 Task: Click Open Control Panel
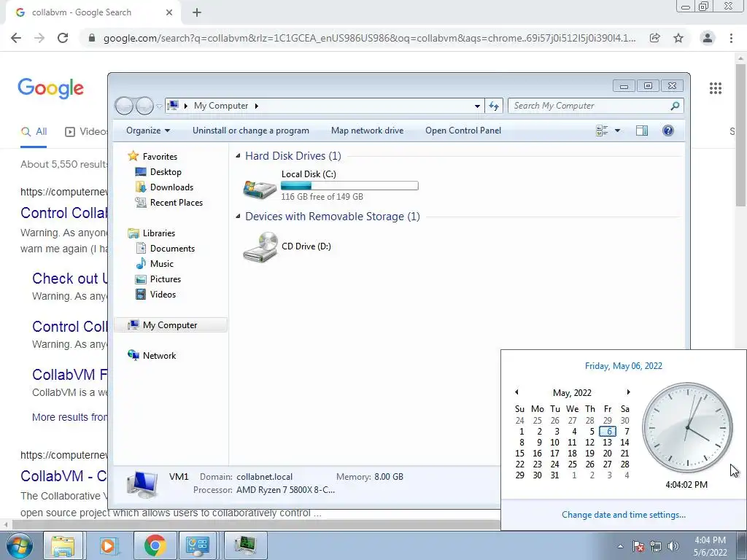click(x=463, y=131)
